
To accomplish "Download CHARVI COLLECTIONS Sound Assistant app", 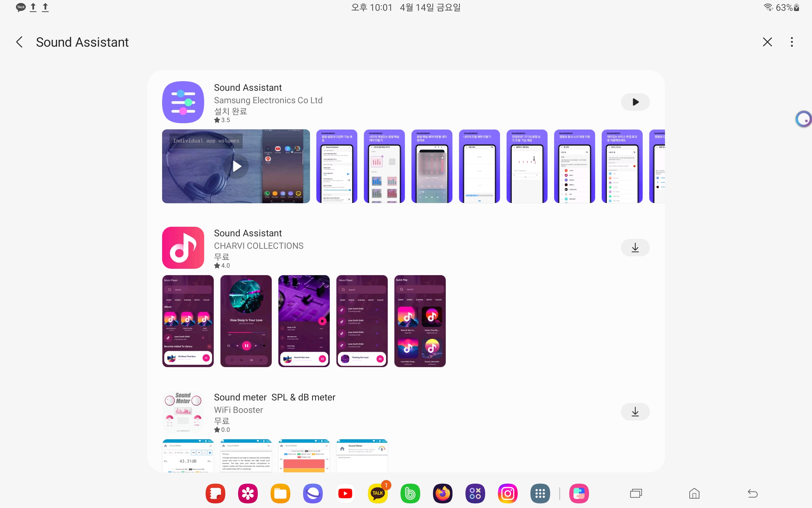I will pyautogui.click(x=635, y=248).
